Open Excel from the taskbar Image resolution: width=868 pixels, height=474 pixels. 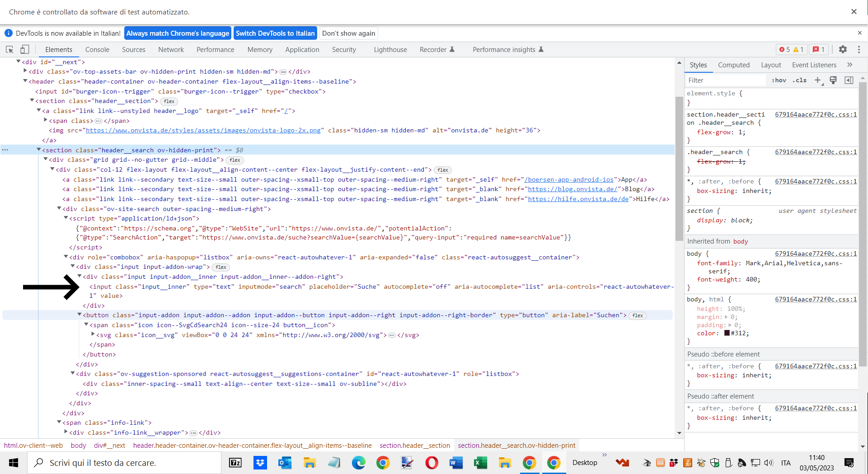click(480, 463)
